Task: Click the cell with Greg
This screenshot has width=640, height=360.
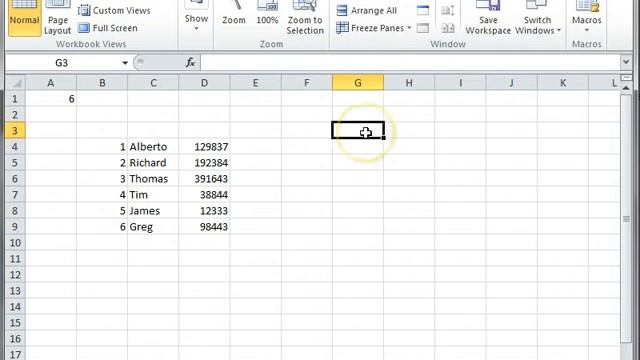Action: 153,227
